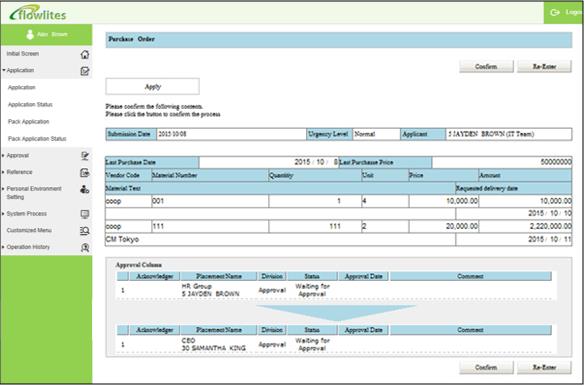Click requested delivery date 2015/10/10

[x=514, y=214]
